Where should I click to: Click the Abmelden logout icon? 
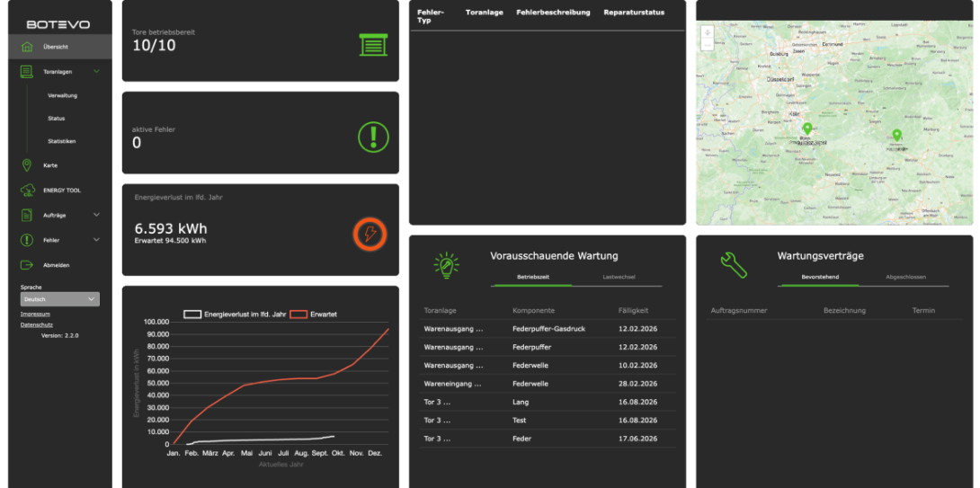pos(26,265)
